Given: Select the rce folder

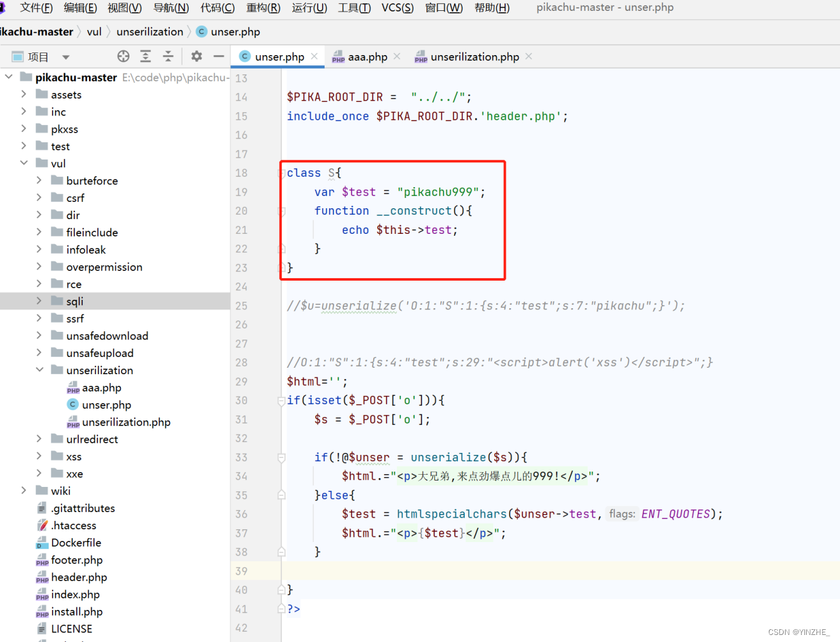Looking at the screenshot, I should tap(74, 284).
